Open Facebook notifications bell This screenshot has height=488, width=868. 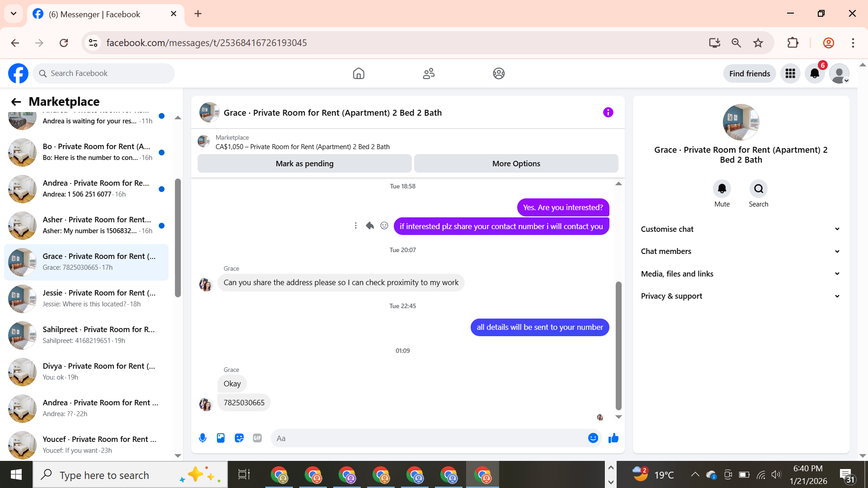[x=815, y=74]
